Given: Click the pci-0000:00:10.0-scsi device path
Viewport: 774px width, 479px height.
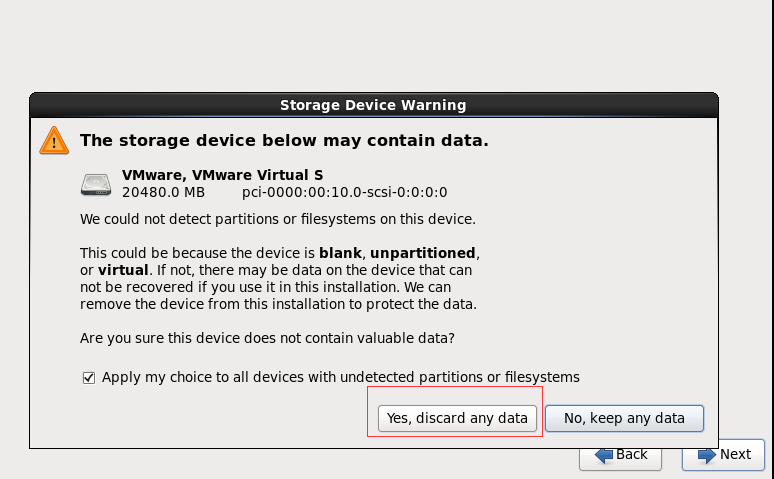Looking at the screenshot, I should click(x=345, y=192).
